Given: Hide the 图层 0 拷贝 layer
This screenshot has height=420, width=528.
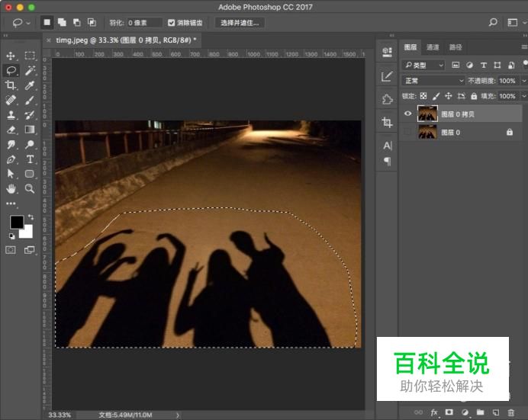Looking at the screenshot, I should tap(407, 114).
